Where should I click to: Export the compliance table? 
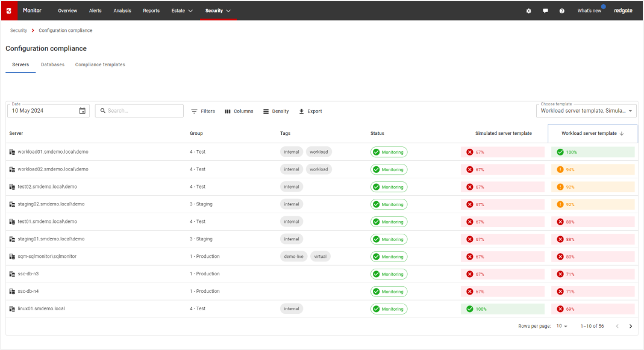(310, 111)
